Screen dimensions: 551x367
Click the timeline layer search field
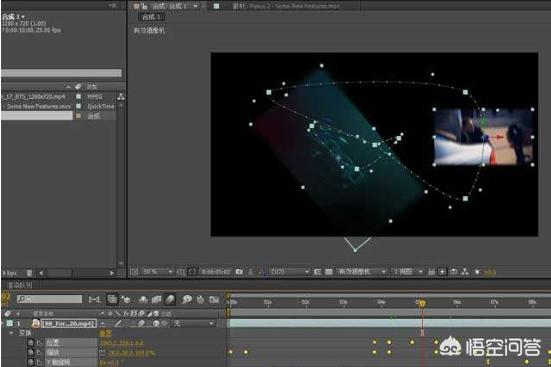click(50, 299)
